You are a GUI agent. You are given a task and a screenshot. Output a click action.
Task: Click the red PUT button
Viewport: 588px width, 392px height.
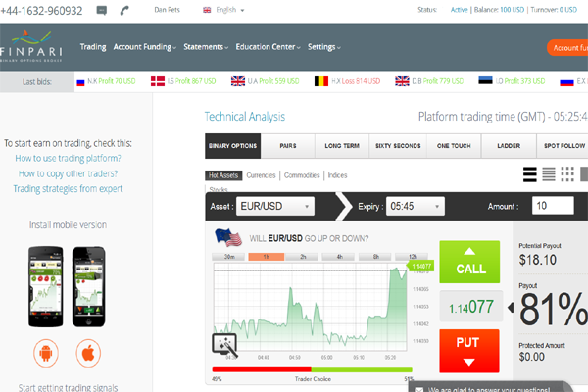(x=469, y=351)
